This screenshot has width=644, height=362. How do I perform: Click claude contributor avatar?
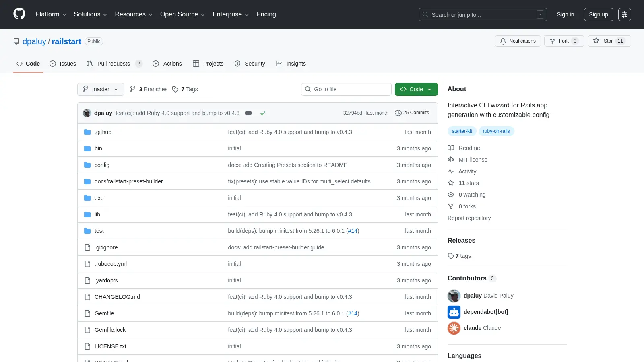tap(454, 328)
